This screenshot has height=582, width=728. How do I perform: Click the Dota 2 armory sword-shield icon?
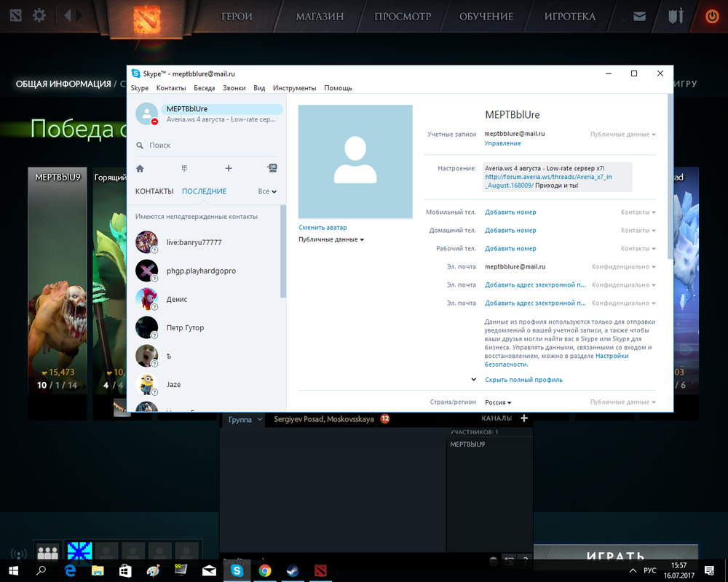pos(676,15)
